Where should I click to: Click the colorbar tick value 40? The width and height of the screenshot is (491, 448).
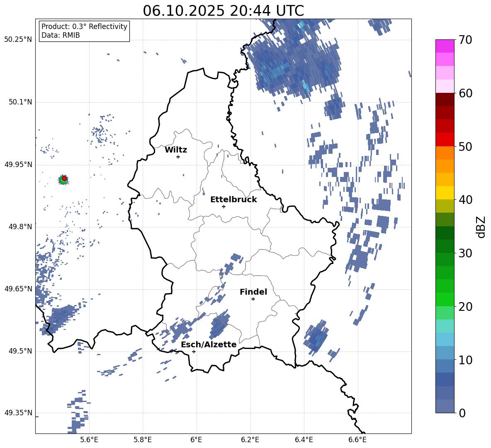point(465,200)
